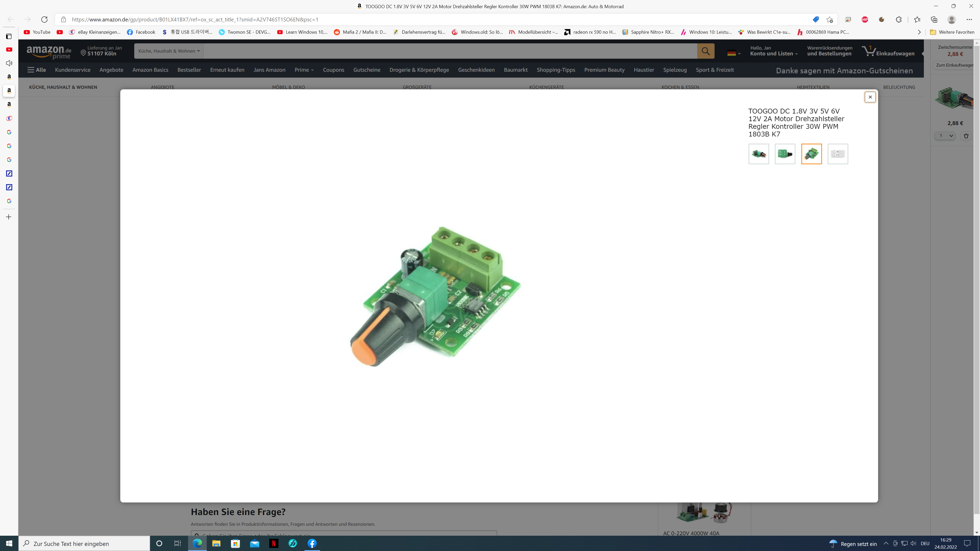Select the highlighted third product thumbnail
This screenshot has width=980, height=551.
812,154
